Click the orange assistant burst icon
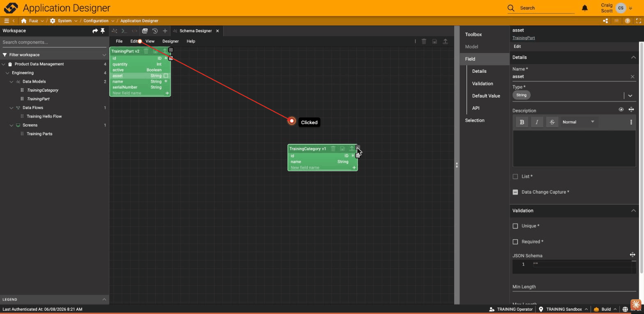This screenshot has width=644, height=314. [636, 305]
